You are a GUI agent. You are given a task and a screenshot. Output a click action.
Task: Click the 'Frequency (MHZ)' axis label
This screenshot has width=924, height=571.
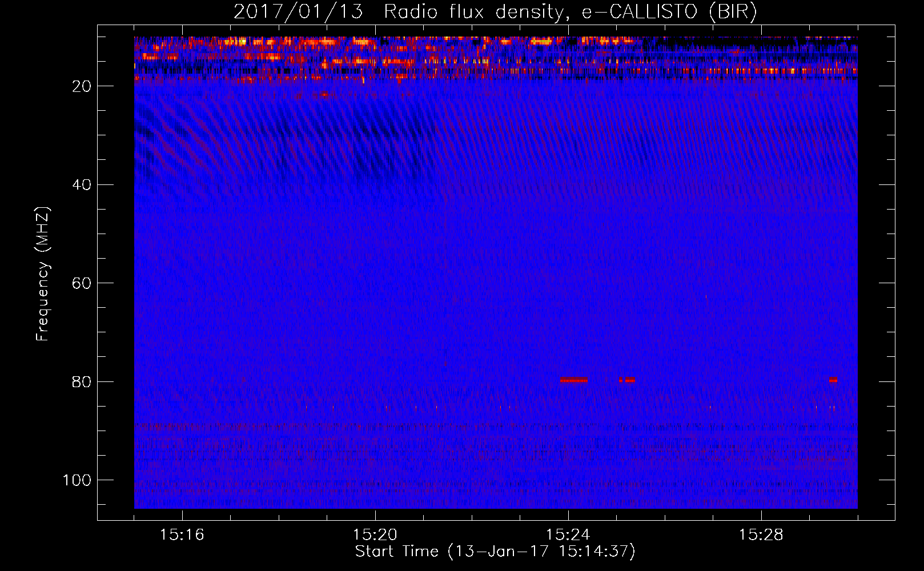(x=43, y=274)
